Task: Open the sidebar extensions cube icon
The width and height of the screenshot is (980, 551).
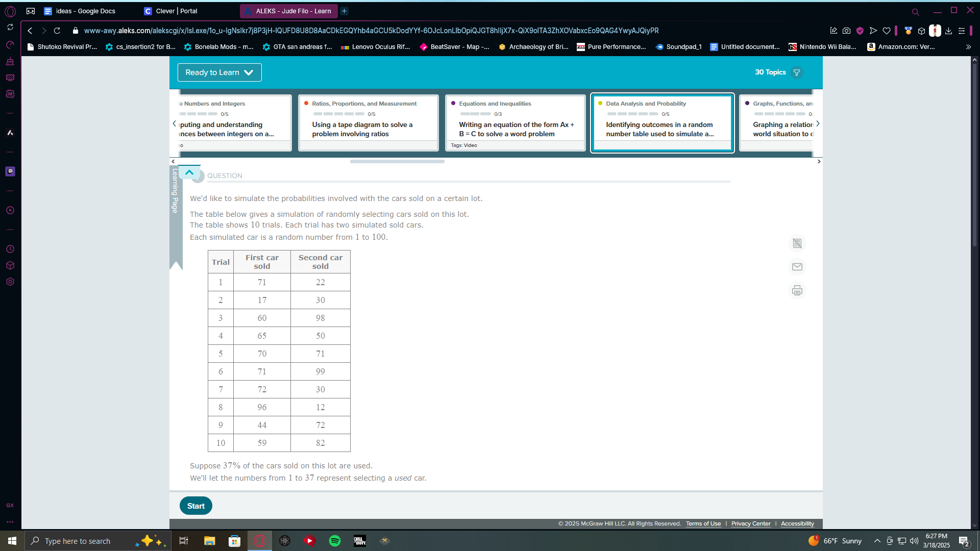Action: 10,265
